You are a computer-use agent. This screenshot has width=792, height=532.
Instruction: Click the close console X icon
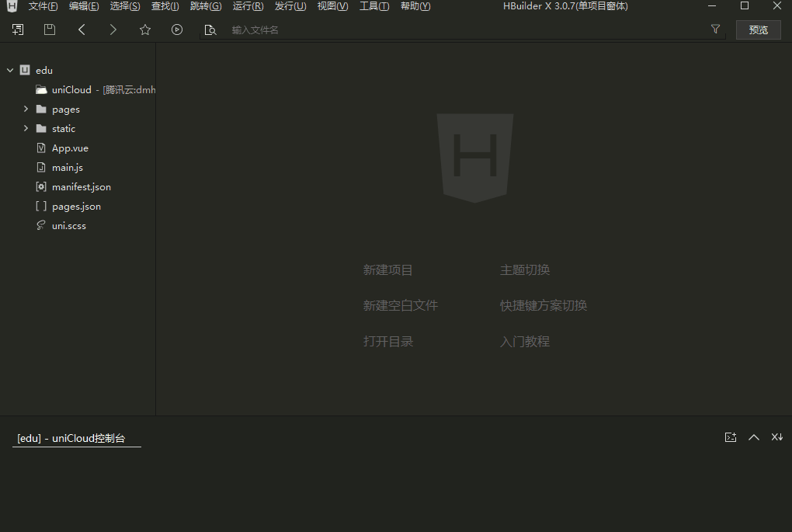point(776,437)
